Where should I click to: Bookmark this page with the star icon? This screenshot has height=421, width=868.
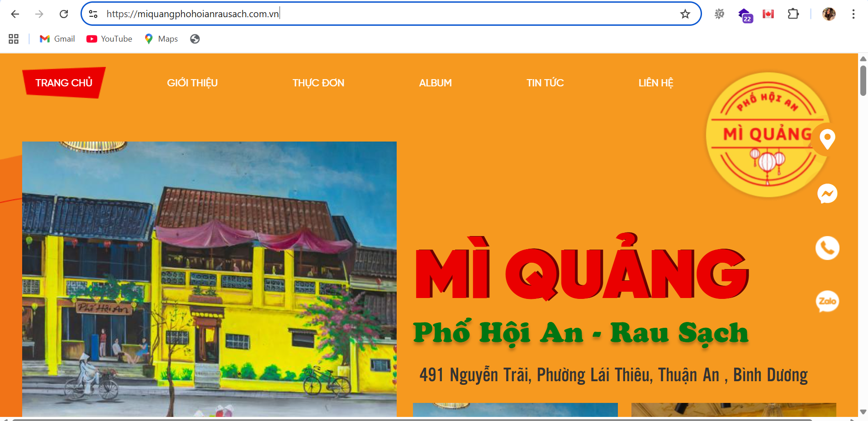pos(685,14)
